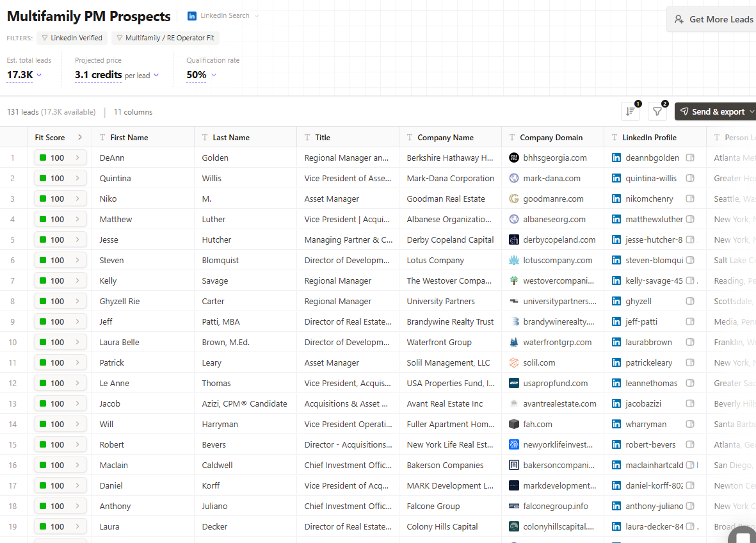Open side panel icon for laurabbrown
The height and width of the screenshot is (543, 756).
[690, 342]
